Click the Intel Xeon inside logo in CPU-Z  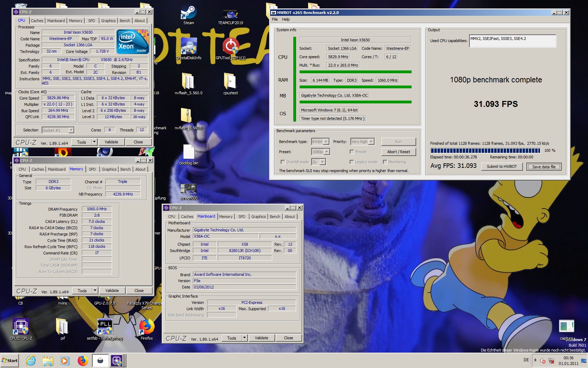coord(133,41)
